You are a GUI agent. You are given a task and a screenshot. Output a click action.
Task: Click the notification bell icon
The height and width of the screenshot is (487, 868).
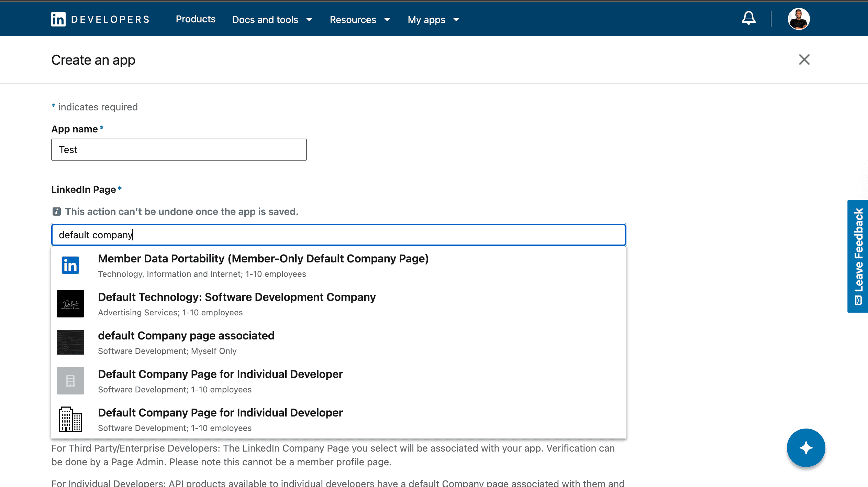coord(748,19)
